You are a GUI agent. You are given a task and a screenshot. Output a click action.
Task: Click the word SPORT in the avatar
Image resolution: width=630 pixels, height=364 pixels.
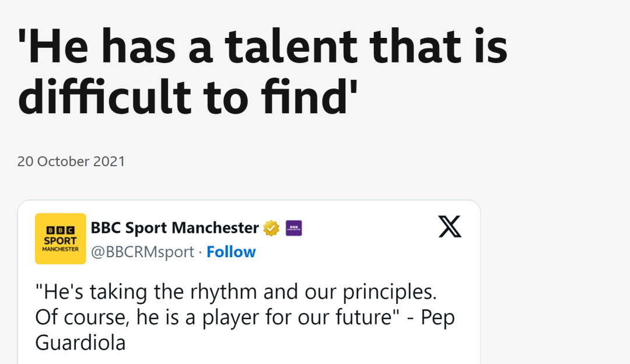pos(60,240)
